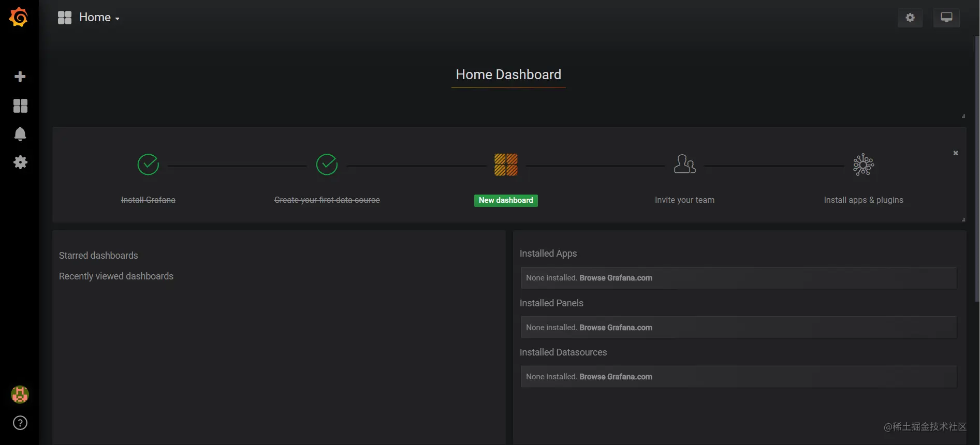The width and height of the screenshot is (980, 445).
Task: Open Browse Grafana.com under Installed Apps
Action: pos(616,278)
